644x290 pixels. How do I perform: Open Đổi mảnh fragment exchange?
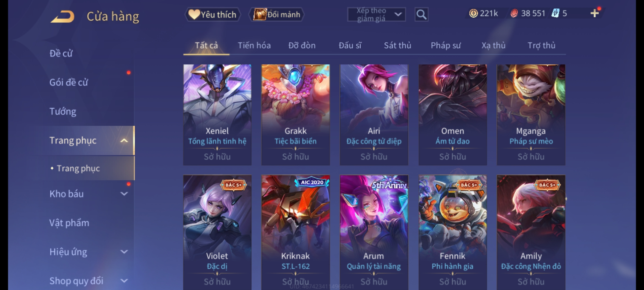tap(277, 15)
